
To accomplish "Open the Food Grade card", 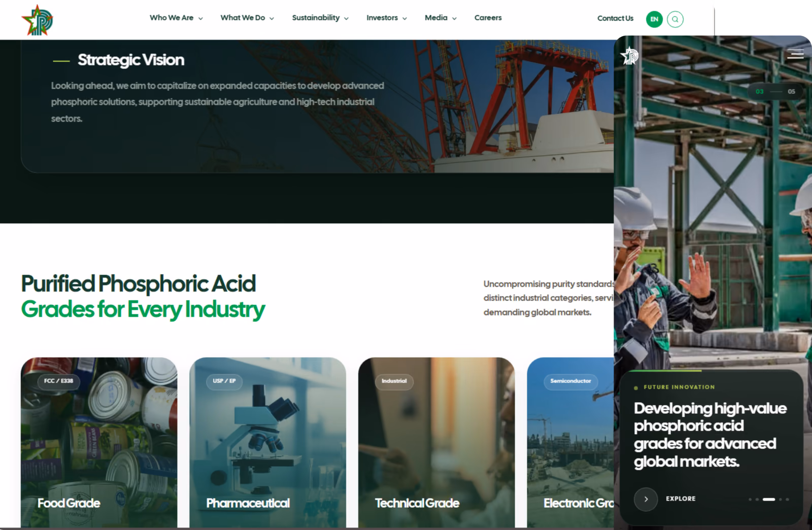I will coord(99,443).
